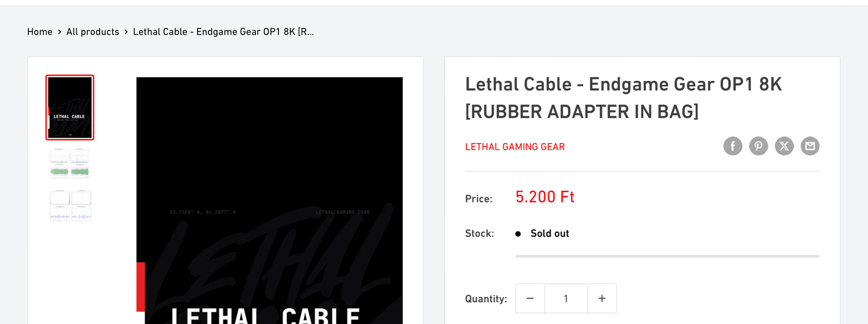Image resolution: width=868 pixels, height=324 pixels.
Task: Select the black Lethal Cable thumbnail
Action: click(x=70, y=108)
